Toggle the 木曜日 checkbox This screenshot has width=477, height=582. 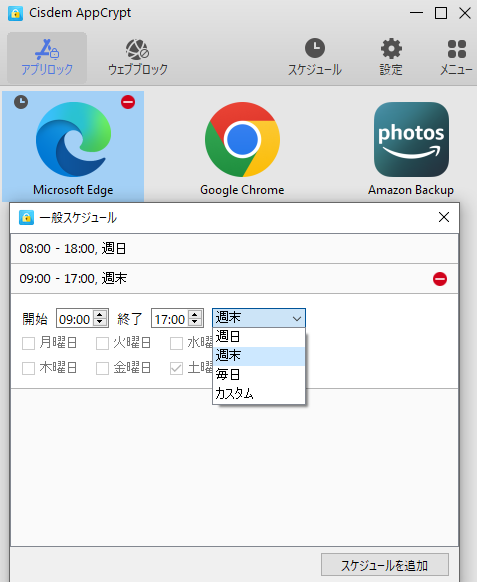(x=29, y=369)
